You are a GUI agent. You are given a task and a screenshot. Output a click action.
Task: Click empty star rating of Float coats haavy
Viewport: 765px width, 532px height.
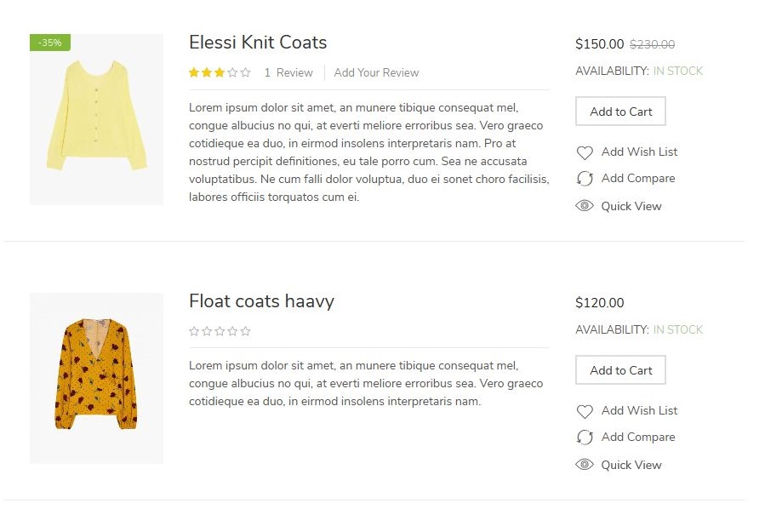pyautogui.click(x=220, y=331)
